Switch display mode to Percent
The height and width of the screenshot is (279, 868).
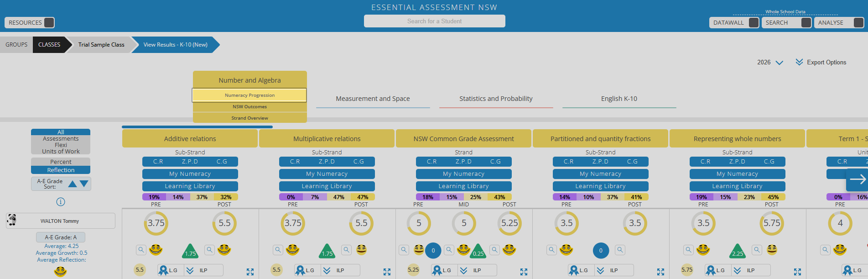coord(61,162)
